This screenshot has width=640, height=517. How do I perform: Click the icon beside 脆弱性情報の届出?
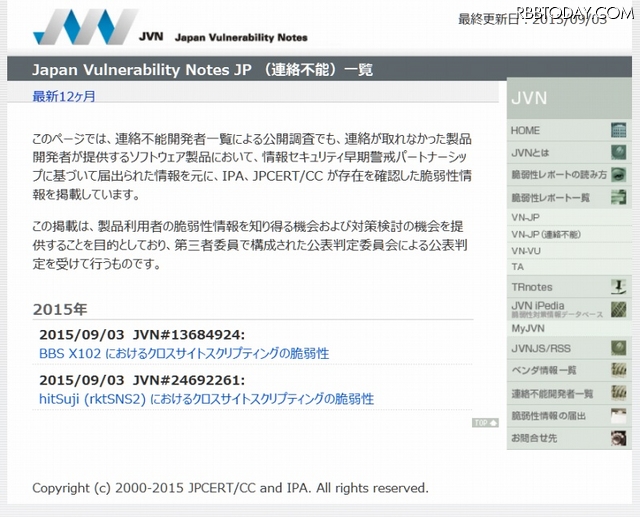(619, 416)
